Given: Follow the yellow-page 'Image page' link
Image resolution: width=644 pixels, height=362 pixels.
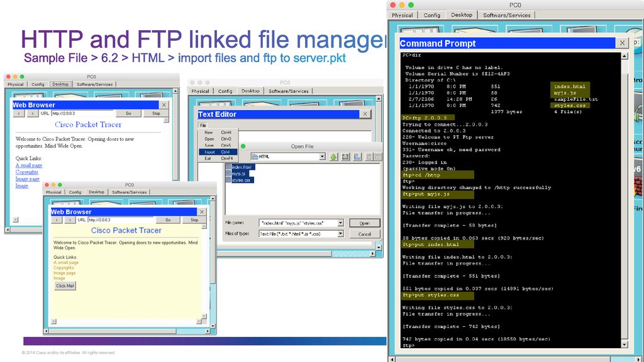Looking at the screenshot, I should [65, 273].
